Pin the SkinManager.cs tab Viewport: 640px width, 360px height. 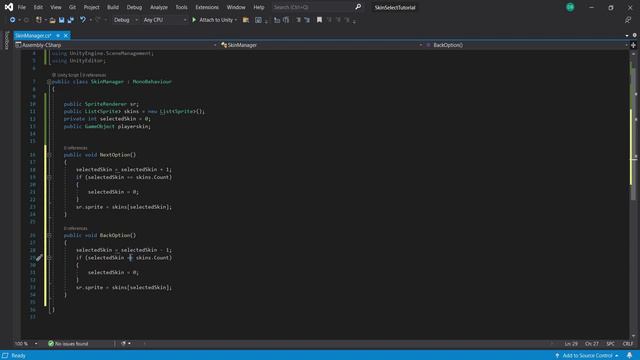tap(58, 36)
